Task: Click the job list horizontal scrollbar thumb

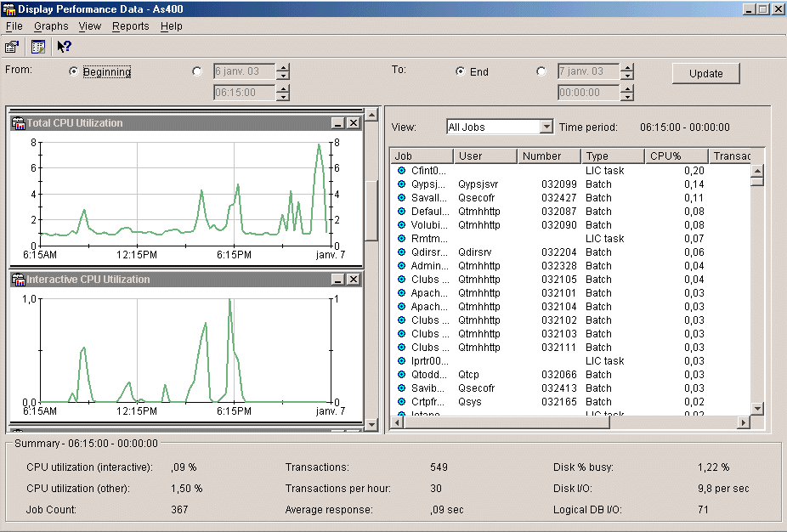Action: [507, 422]
